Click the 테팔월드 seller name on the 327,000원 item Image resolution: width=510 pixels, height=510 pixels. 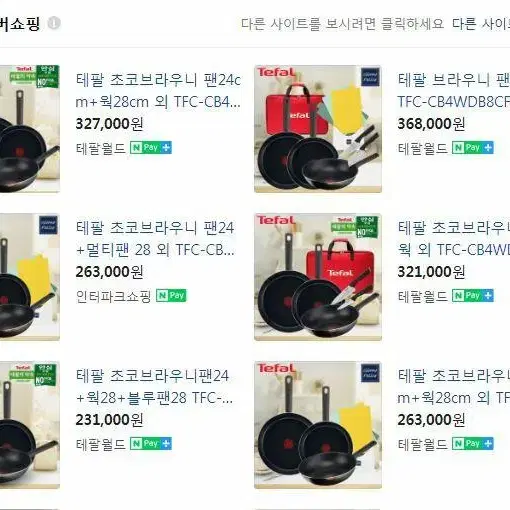pos(101,148)
